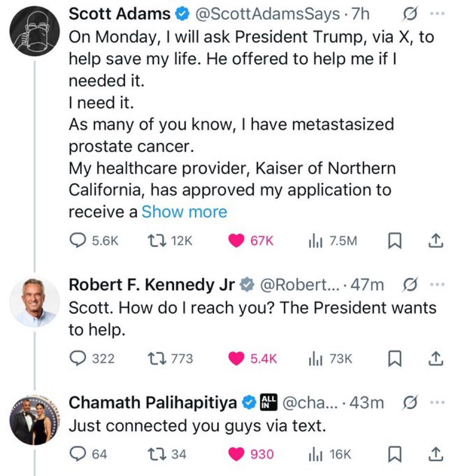Like Scott Adams' post with 67K likes

[x=236, y=241]
